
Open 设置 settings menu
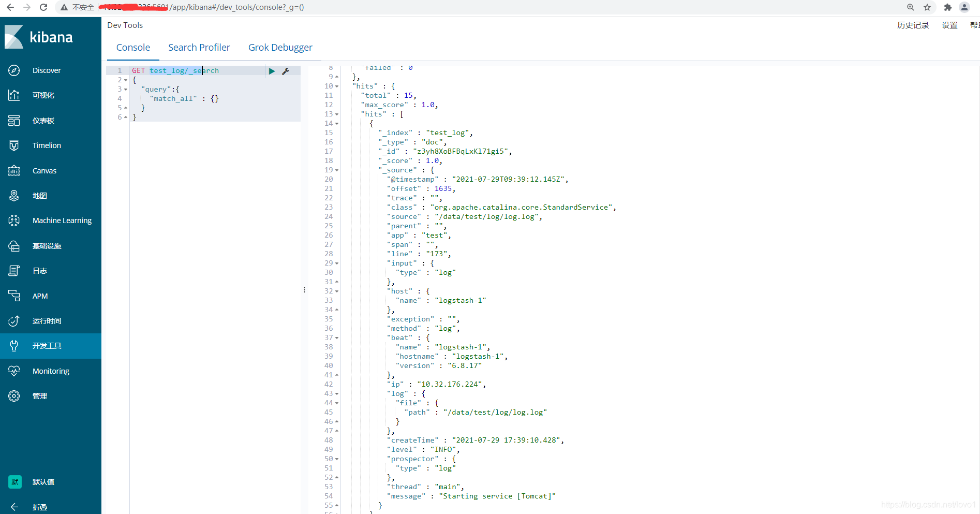[x=949, y=25]
